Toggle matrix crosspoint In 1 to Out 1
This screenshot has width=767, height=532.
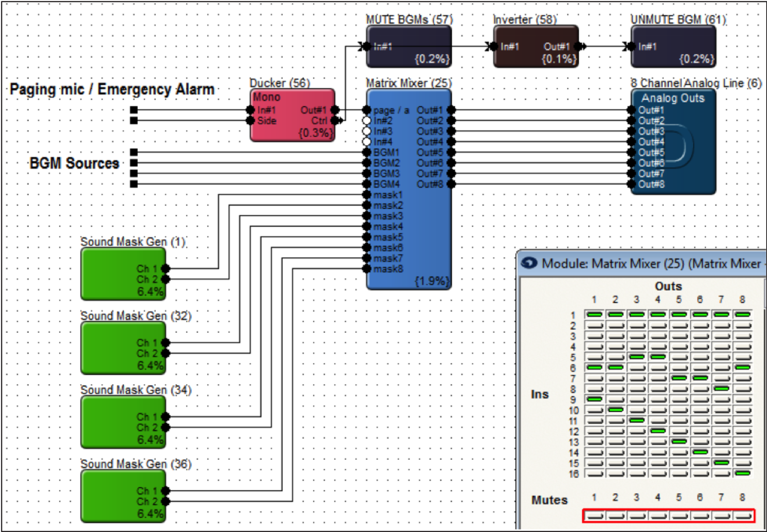point(595,315)
